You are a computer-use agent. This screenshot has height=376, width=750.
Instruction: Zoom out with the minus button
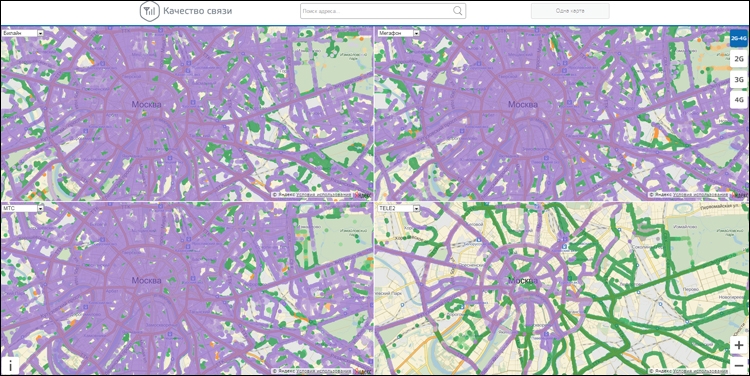click(x=739, y=365)
